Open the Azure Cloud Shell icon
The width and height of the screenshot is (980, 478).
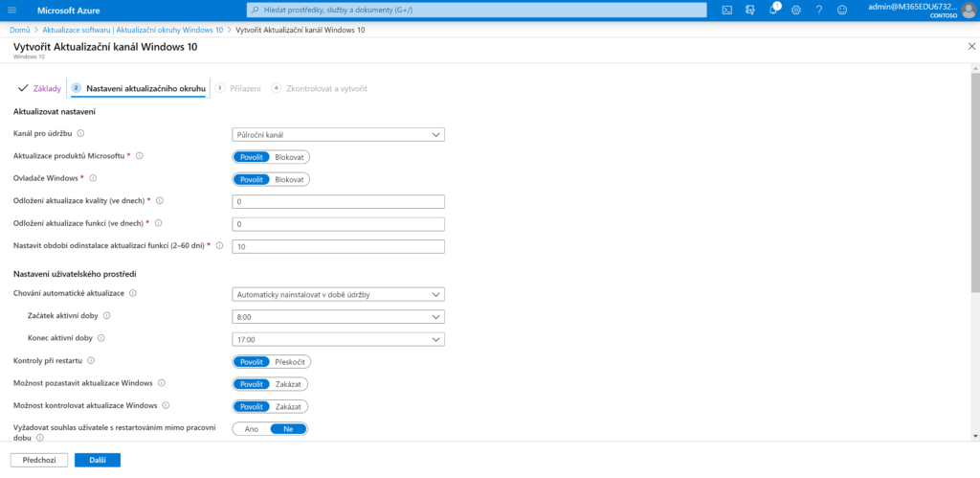pyautogui.click(x=727, y=10)
